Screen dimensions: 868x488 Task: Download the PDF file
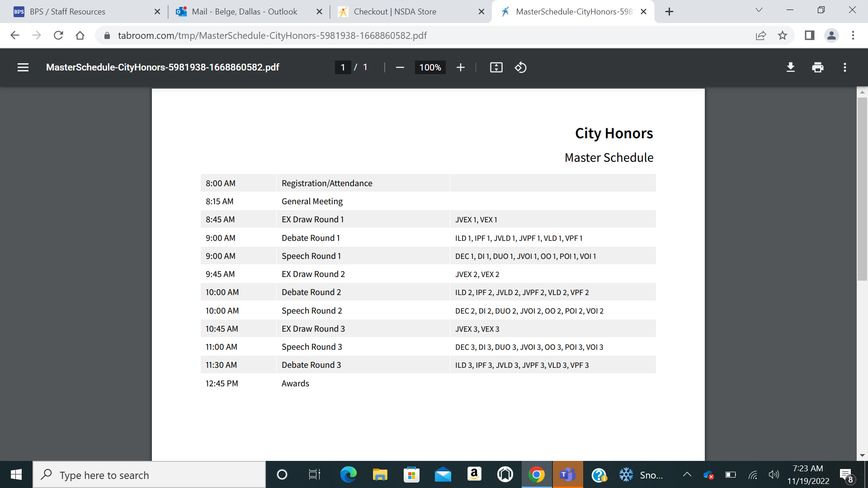click(790, 67)
